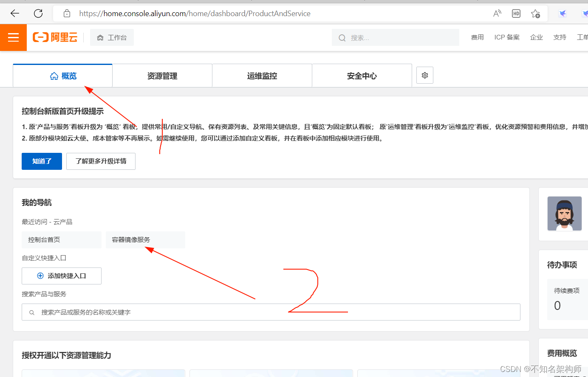Click 了解更多升级详情 button
The width and height of the screenshot is (588, 377).
click(101, 161)
